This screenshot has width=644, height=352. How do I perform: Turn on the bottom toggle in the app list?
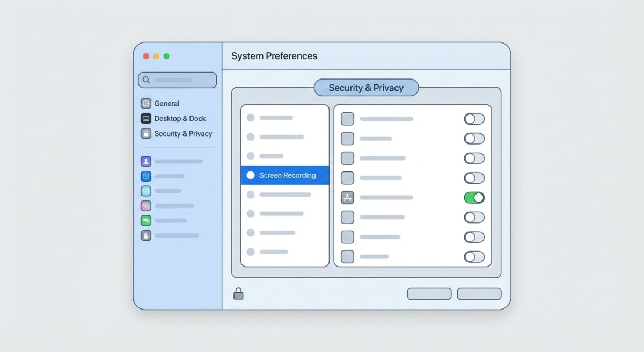(474, 257)
